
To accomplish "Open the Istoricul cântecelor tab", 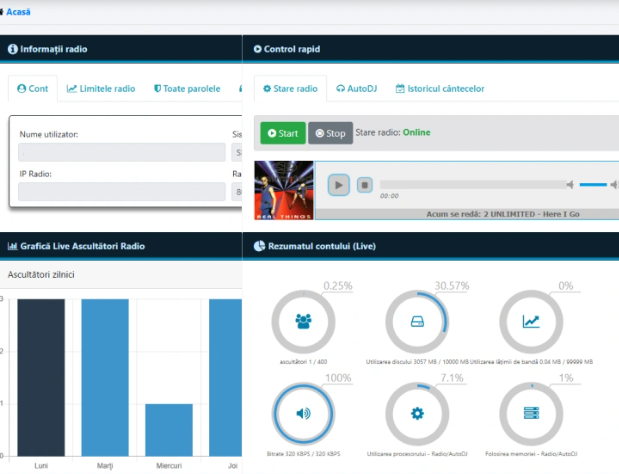I will coord(440,89).
